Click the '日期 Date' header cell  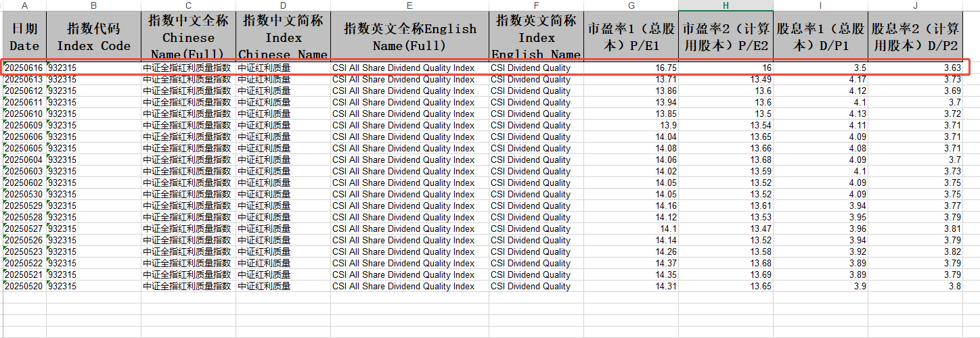pos(25,35)
